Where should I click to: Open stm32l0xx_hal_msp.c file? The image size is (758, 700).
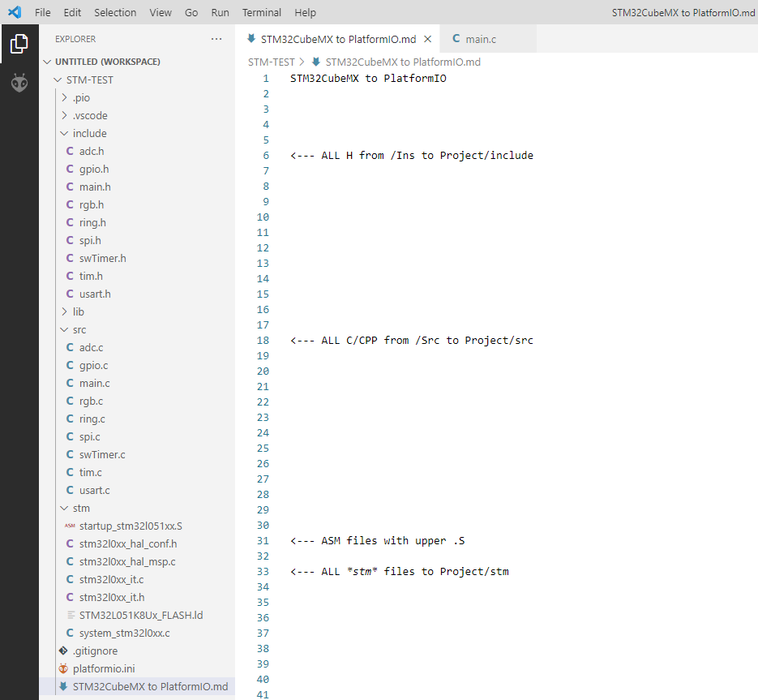coord(137,562)
